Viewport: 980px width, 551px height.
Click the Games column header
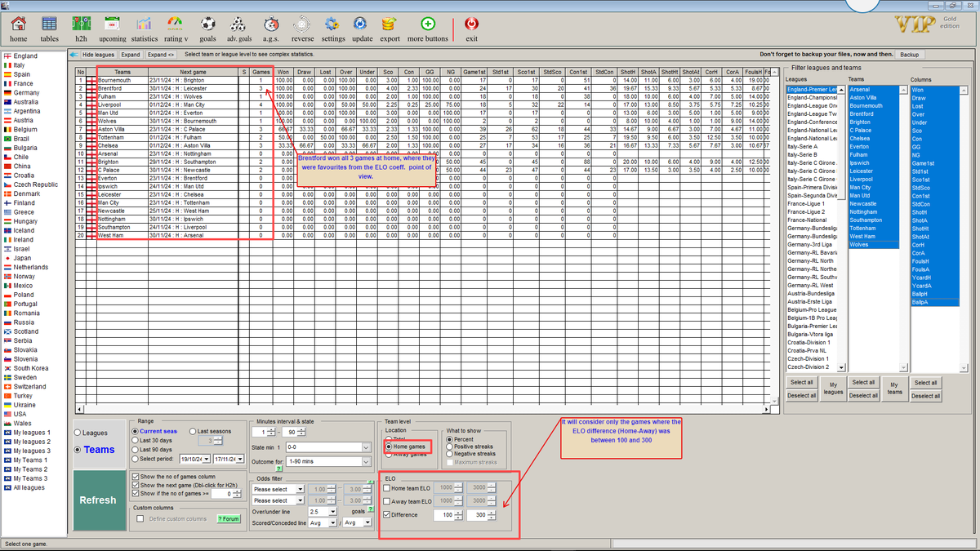click(261, 72)
